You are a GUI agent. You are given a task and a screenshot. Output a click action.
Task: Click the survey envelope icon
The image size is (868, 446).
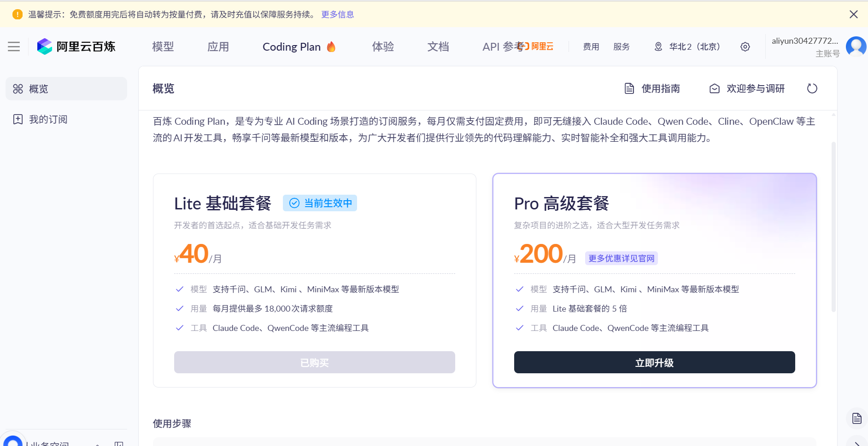(x=714, y=88)
